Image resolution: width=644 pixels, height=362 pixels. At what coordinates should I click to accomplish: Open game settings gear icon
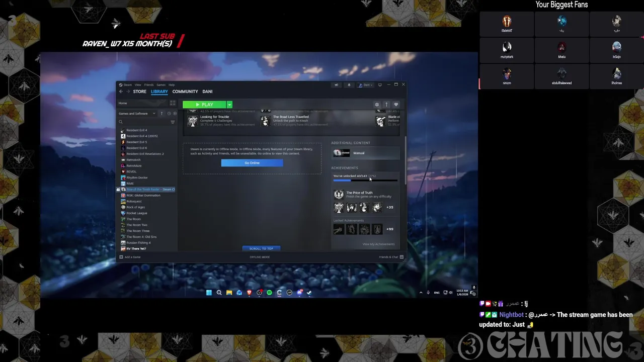coord(377,105)
